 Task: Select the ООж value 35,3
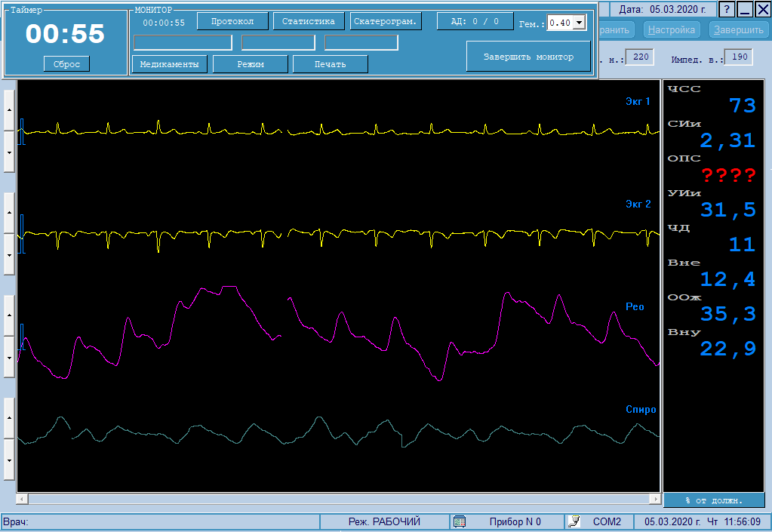tap(727, 314)
